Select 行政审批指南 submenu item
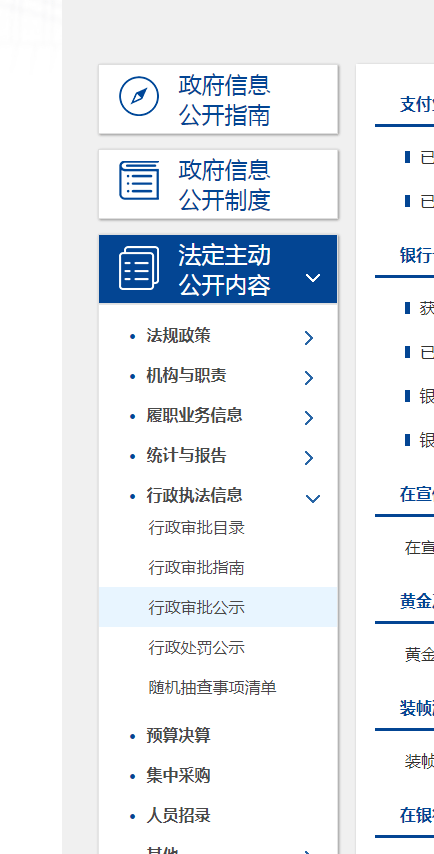The height and width of the screenshot is (854, 434). [x=197, y=568]
